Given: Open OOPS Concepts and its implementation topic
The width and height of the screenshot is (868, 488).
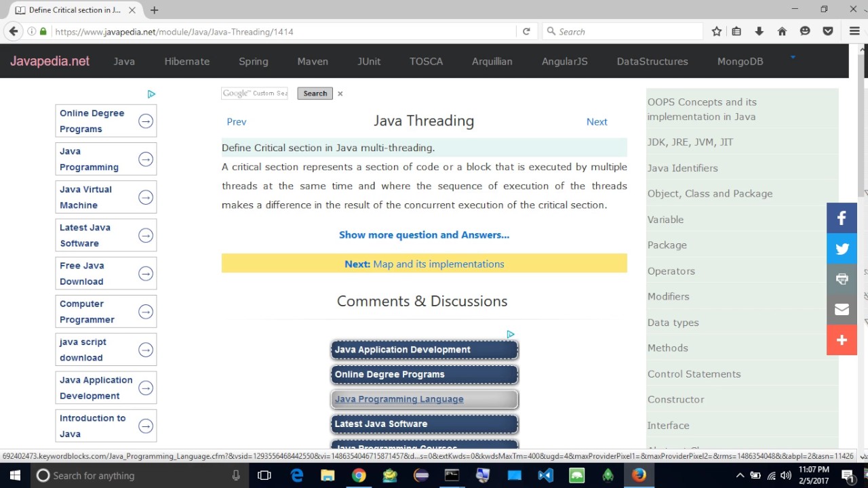Looking at the screenshot, I should [x=702, y=109].
